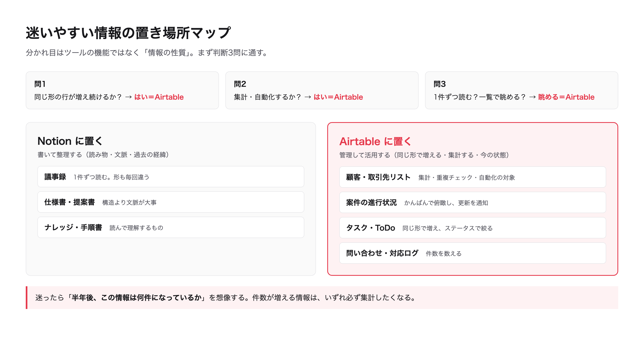Click the note 構造より文脈が大事
The width and height of the screenshot is (644, 346).
coord(129,202)
